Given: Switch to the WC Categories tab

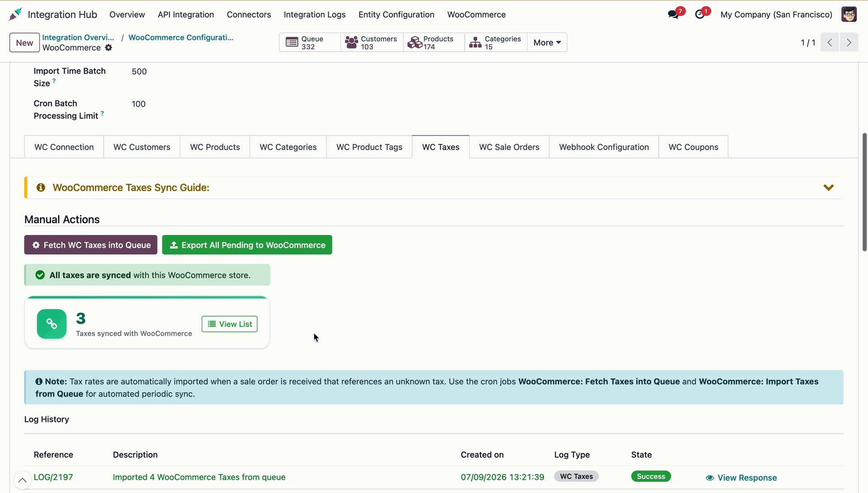Looking at the screenshot, I should tap(288, 147).
